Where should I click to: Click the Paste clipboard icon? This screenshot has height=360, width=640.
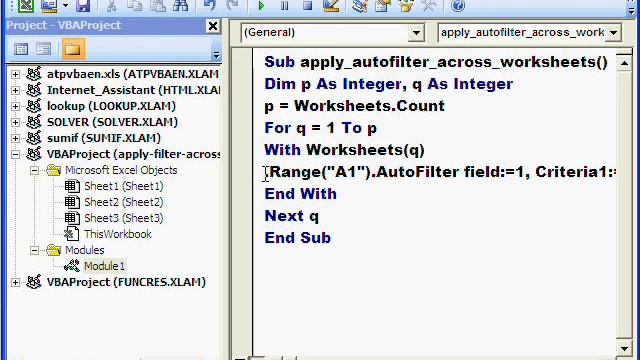[158, 6]
